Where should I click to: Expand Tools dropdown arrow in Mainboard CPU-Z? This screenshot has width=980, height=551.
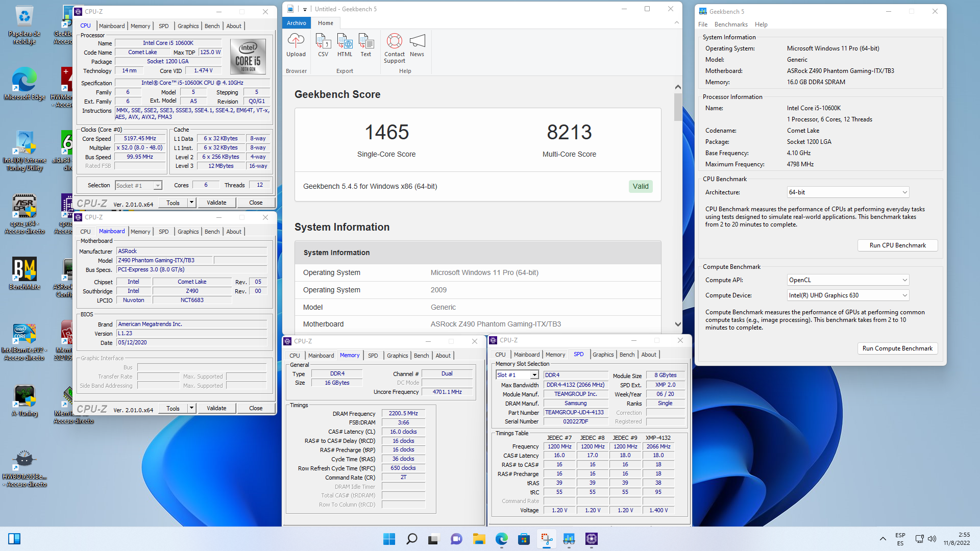pyautogui.click(x=191, y=408)
